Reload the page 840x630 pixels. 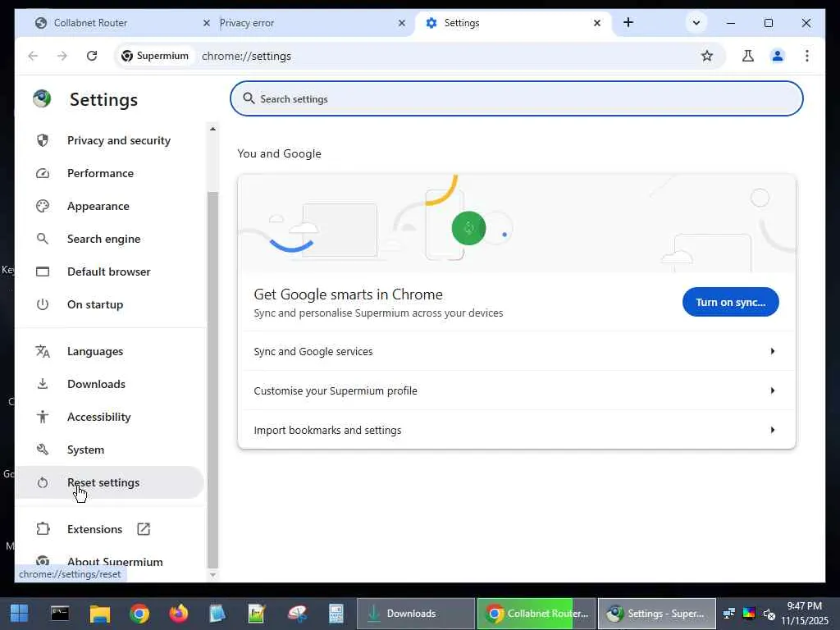92,56
